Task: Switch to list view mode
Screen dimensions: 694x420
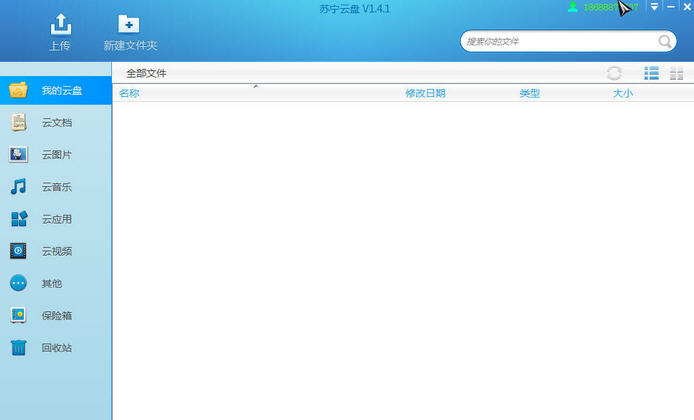Action: pos(651,73)
